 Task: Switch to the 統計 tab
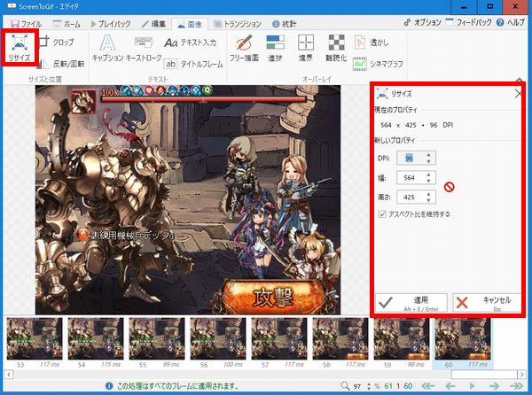click(x=285, y=24)
